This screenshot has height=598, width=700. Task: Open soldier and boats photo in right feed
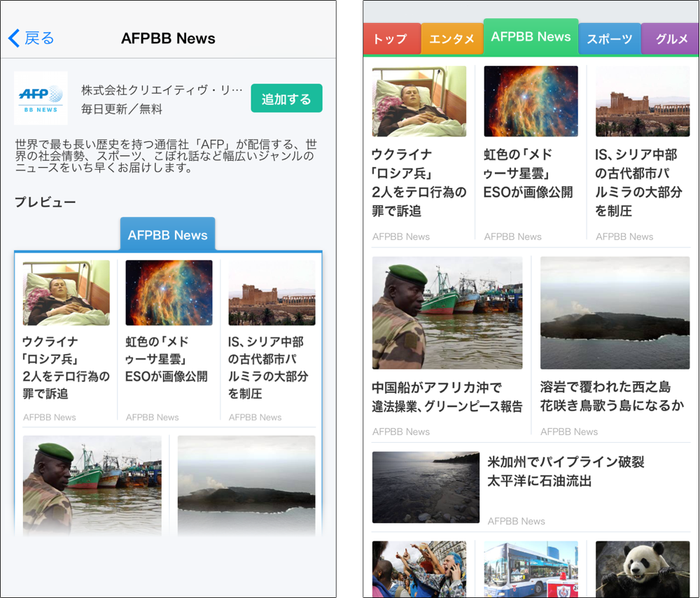click(x=447, y=313)
